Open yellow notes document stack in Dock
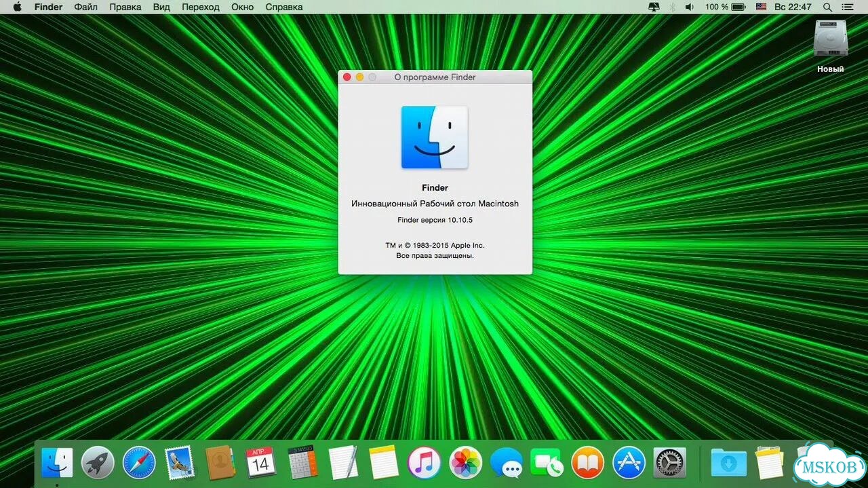This screenshot has width=868, height=488. pyautogui.click(x=770, y=463)
